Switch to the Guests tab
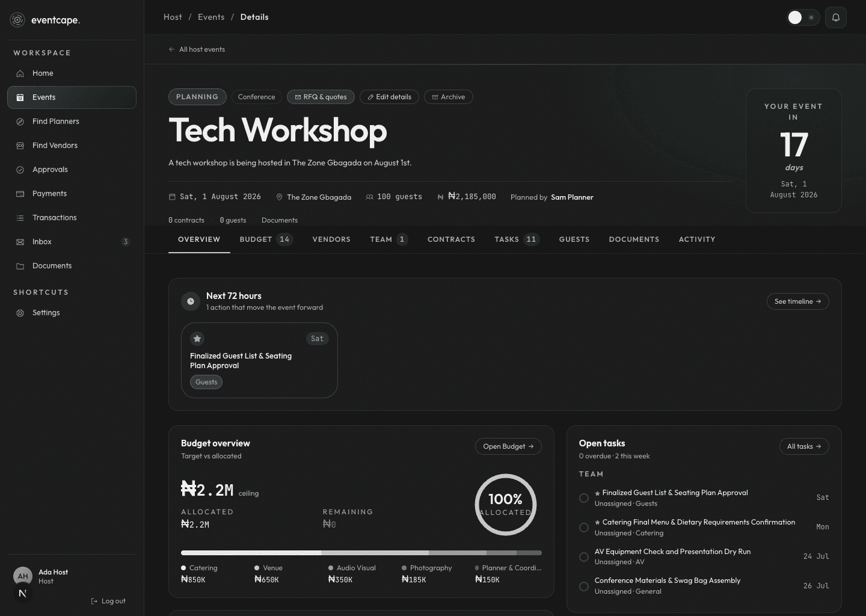866x616 pixels. (574, 239)
